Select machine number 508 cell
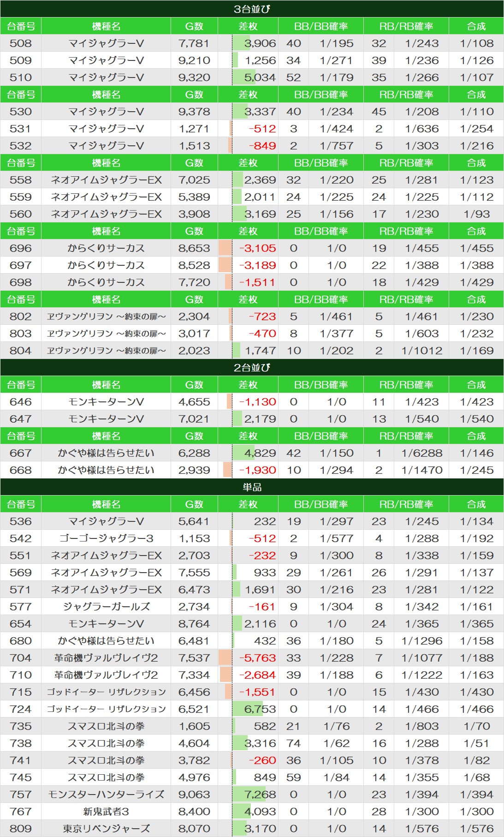This screenshot has width=504, height=837. click(21, 43)
